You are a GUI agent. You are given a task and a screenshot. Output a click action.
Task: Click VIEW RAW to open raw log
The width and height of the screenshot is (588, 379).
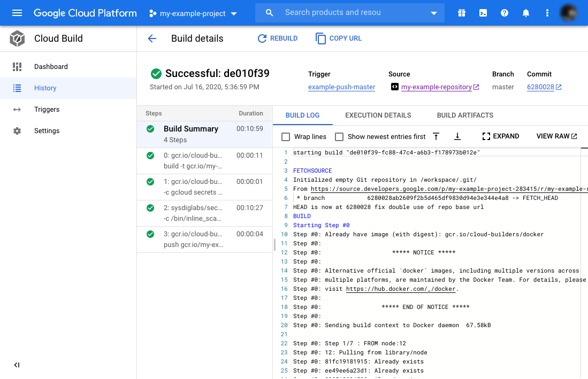pyautogui.click(x=556, y=136)
